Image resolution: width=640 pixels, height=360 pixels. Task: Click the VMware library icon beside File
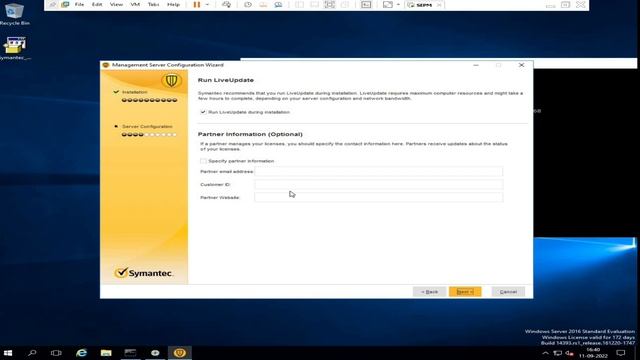pyautogui.click(x=65, y=4)
